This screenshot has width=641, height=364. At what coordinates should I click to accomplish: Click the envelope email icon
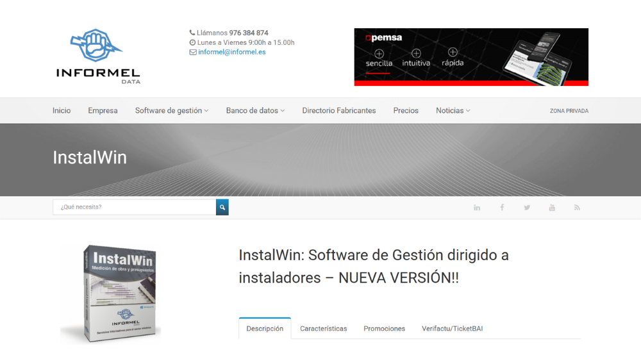193,52
